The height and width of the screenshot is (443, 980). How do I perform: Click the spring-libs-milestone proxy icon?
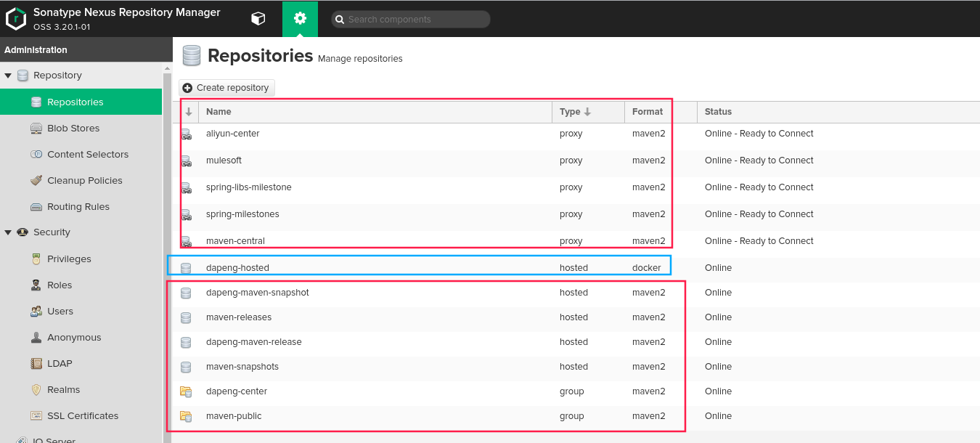click(186, 188)
